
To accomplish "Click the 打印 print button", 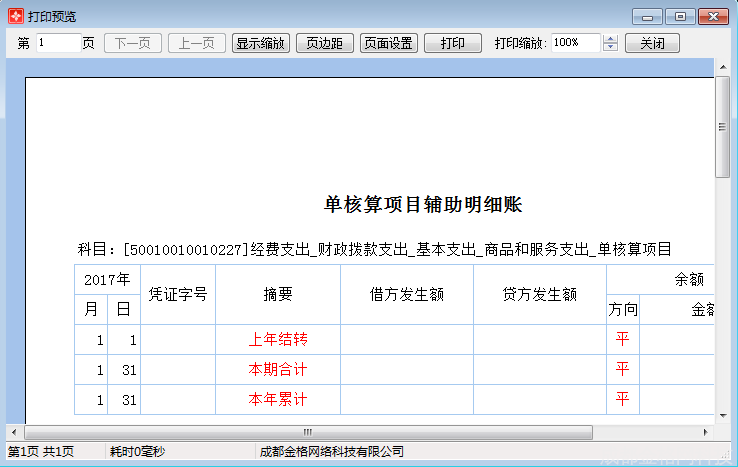I will 452,43.
